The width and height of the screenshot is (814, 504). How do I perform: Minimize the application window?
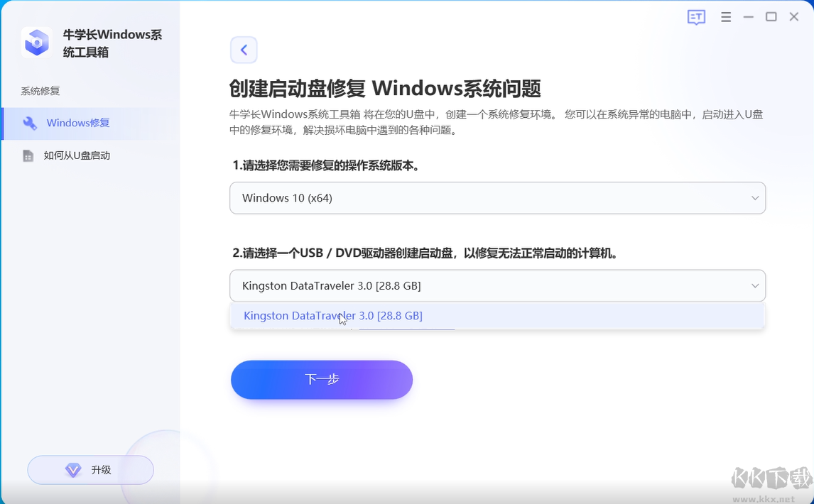tap(748, 16)
